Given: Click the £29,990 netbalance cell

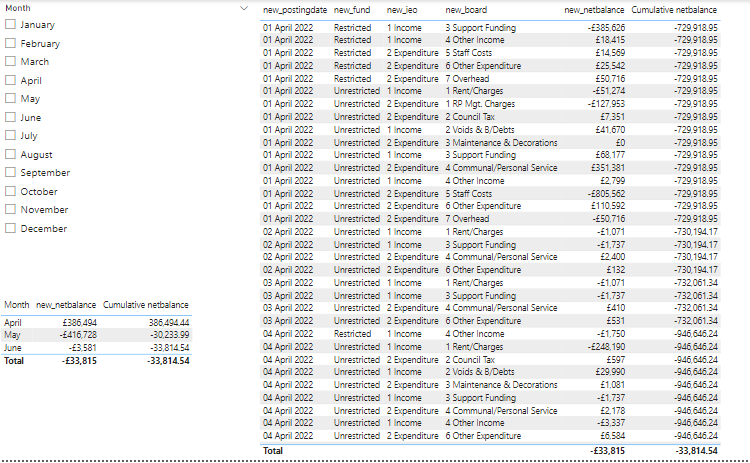Looking at the screenshot, I should (x=610, y=372).
